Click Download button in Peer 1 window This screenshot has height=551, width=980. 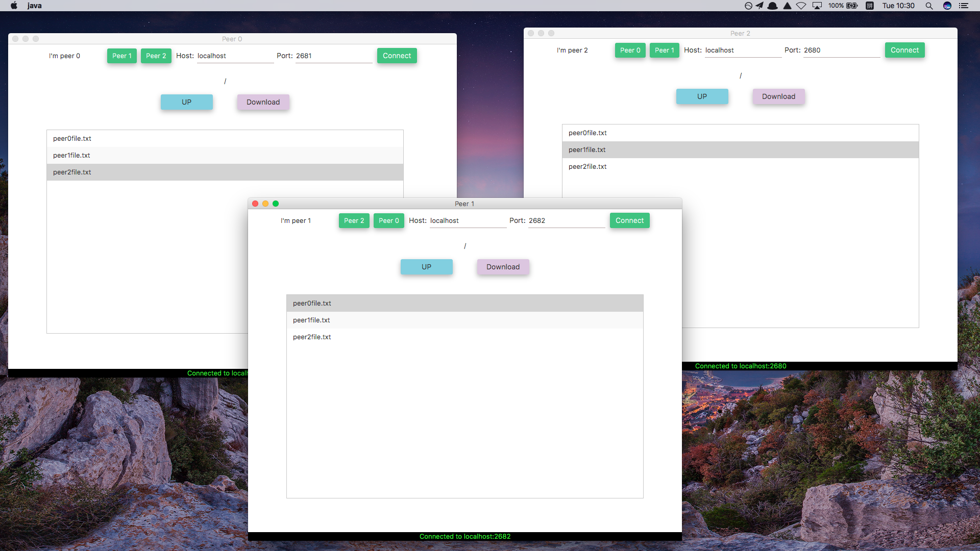503,267
